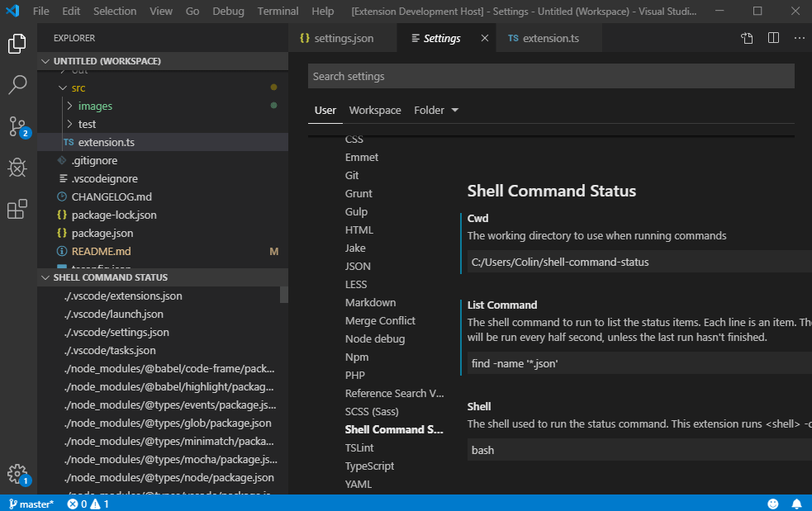812x511 pixels.
Task: Switch to the extension.ts tab
Action: pyautogui.click(x=549, y=38)
